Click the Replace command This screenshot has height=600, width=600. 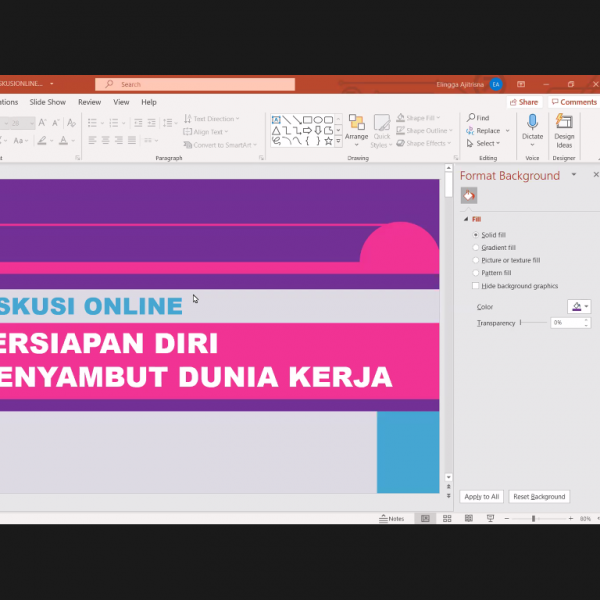(x=483, y=130)
